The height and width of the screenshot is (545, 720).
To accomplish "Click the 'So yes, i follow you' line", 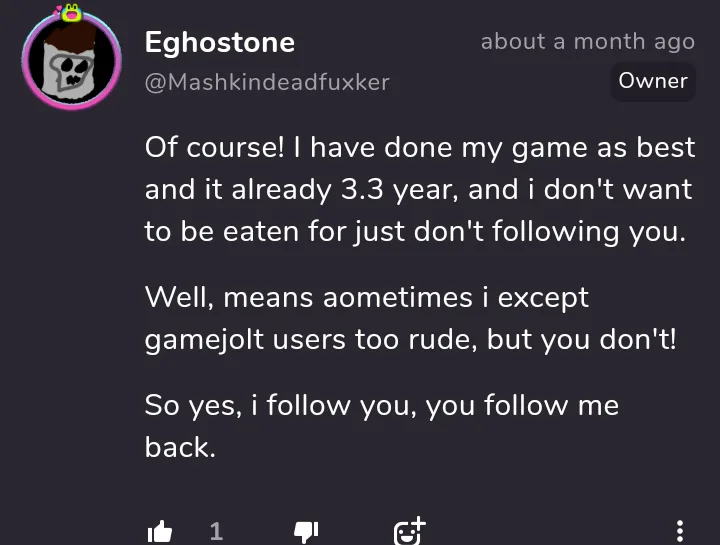I will (382, 405).
